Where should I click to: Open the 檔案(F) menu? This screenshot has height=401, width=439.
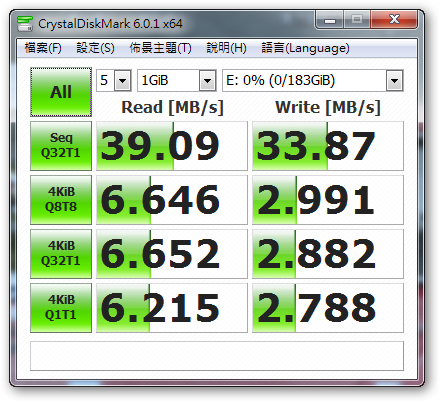coord(43,48)
